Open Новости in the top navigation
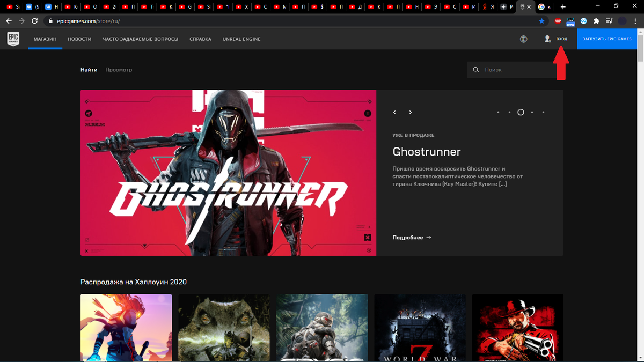Screen dimensions: 644x362 point(79,39)
